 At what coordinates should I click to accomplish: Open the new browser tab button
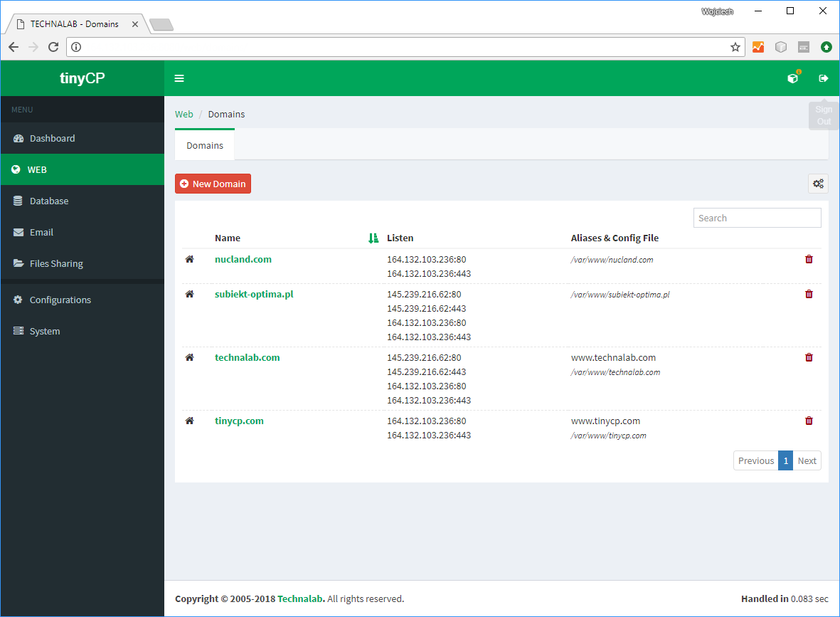(x=161, y=25)
